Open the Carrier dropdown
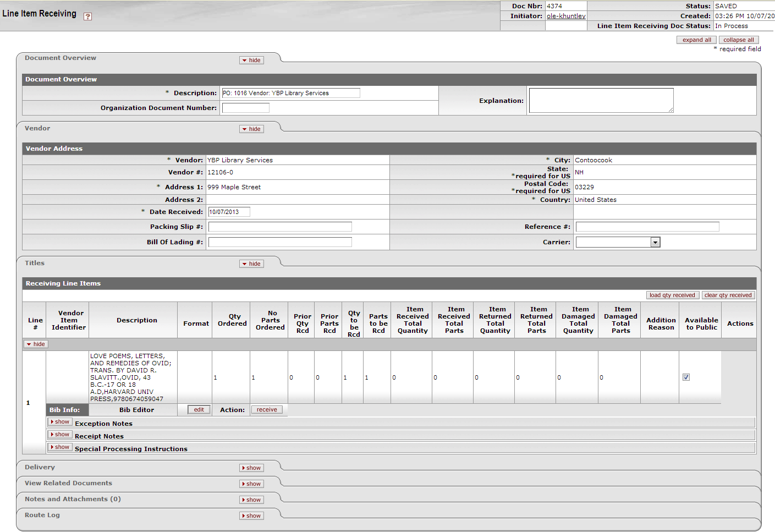 pyautogui.click(x=618, y=242)
